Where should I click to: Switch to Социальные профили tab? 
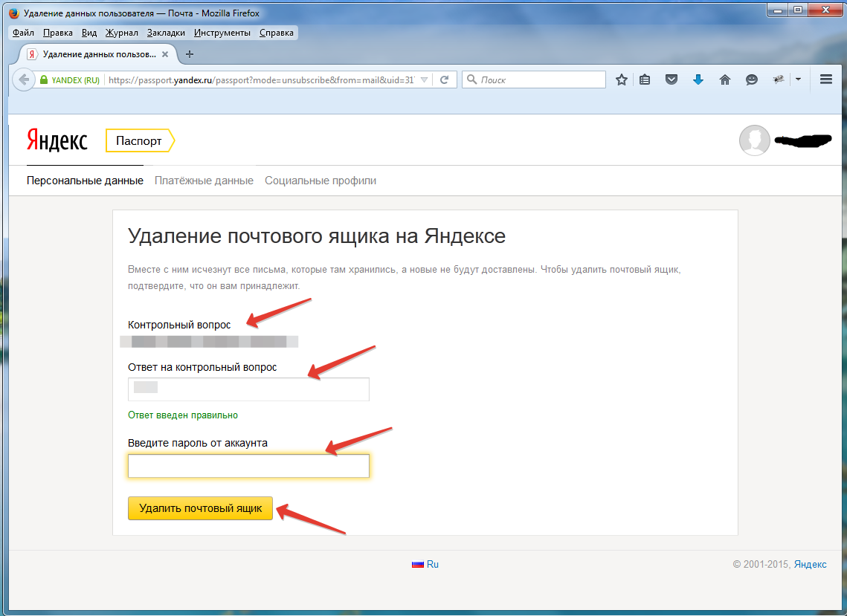(320, 181)
